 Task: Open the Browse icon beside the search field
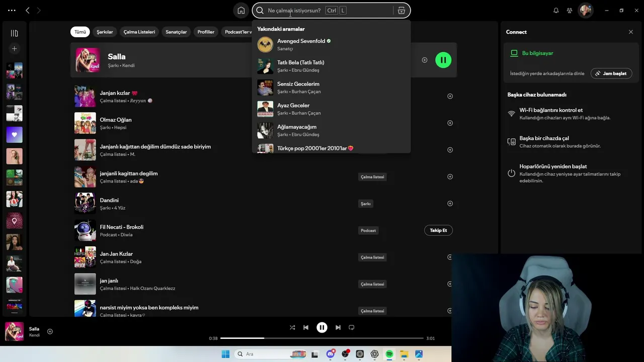pos(401,11)
